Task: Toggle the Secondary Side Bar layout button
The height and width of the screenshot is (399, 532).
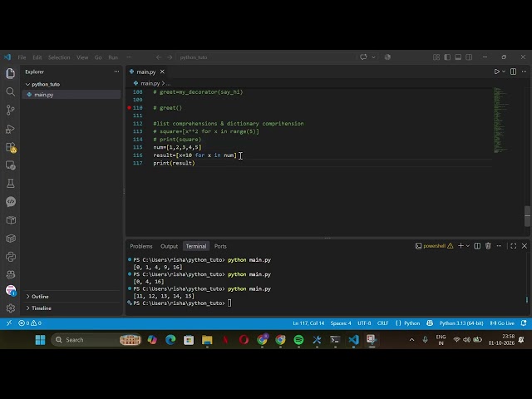Action: pyautogui.click(x=469, y=57)
